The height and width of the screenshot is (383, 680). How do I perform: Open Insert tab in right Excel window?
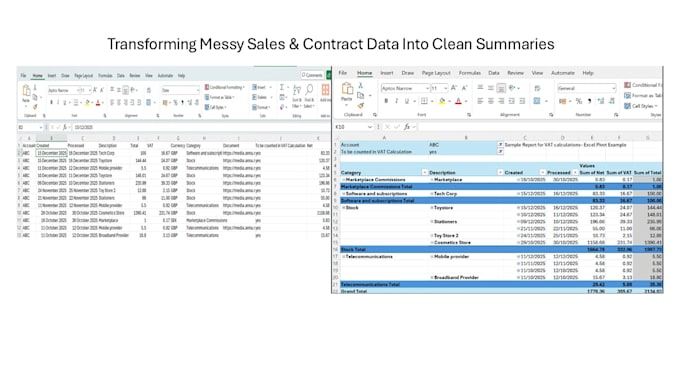387,73
